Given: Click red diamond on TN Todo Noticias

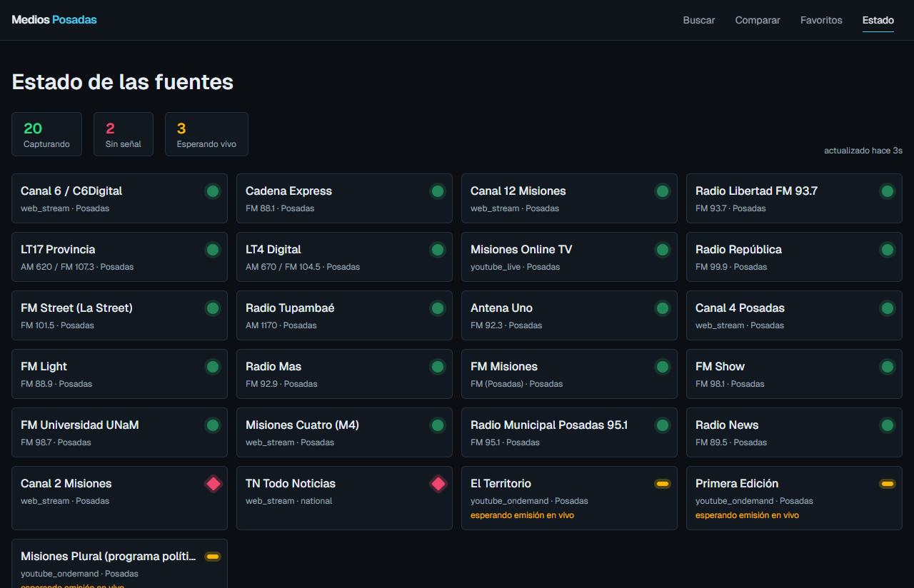Looking at the screenshot, I should coord(438,484).
